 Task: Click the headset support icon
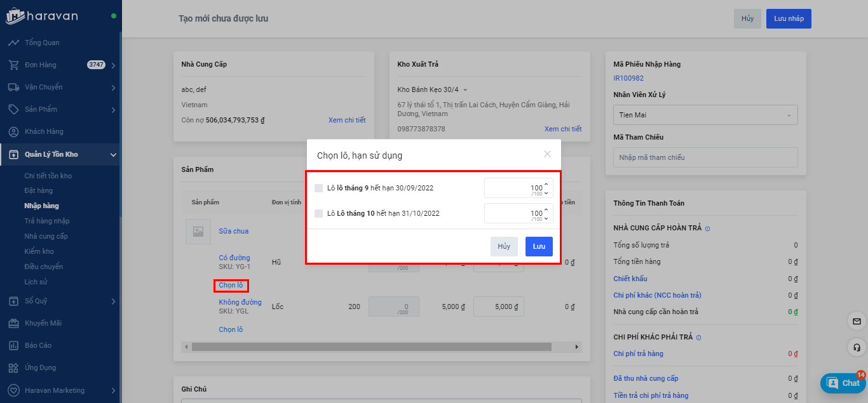857,347
